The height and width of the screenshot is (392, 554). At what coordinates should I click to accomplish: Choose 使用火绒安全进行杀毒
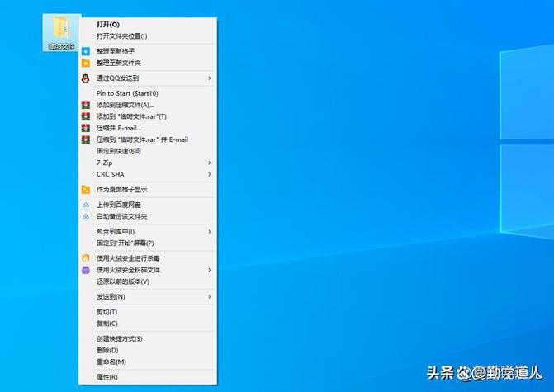(148, 258)
